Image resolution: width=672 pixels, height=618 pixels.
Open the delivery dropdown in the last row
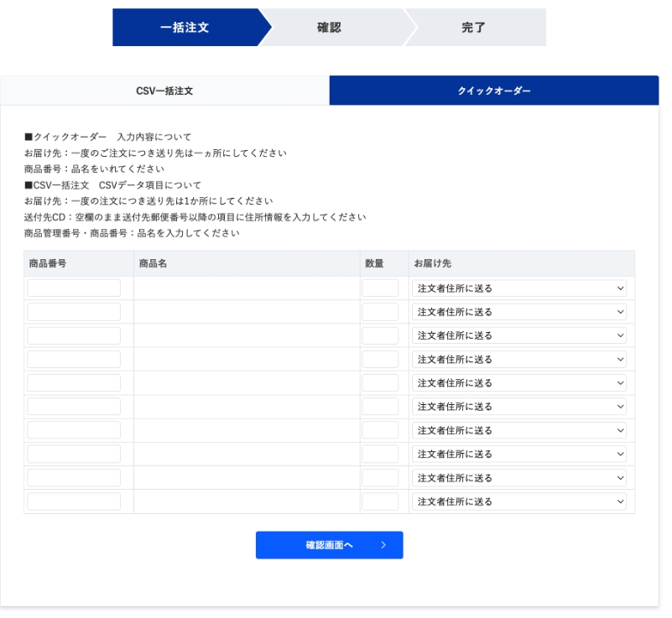[x=518, y=501]
